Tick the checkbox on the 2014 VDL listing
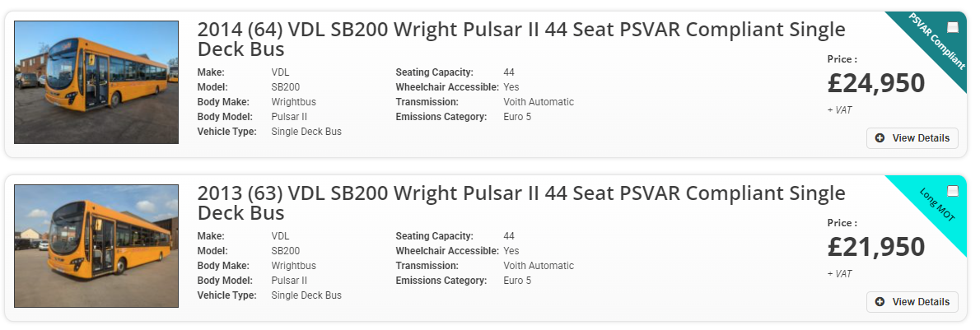The height and width of the screenshot is (330, 980). (x=953, y=27)
